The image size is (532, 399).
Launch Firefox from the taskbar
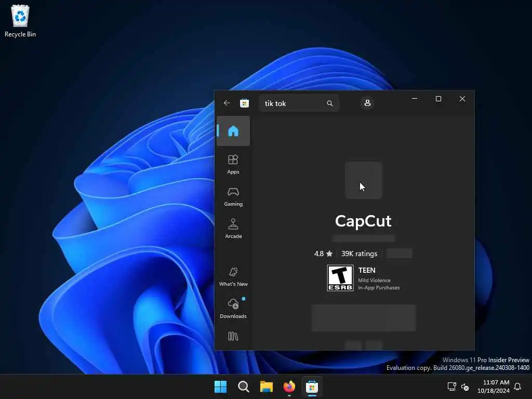pos(289,387)
